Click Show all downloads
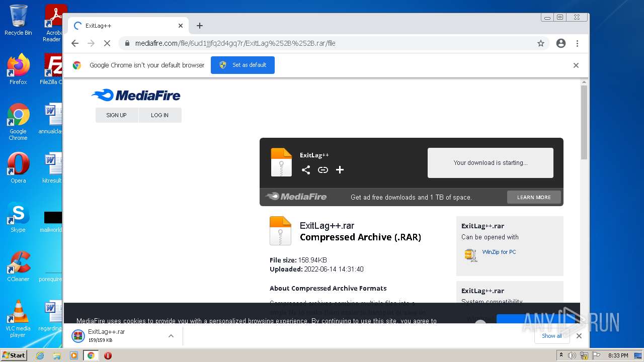 pyautogui.click(x=551, y=336)
